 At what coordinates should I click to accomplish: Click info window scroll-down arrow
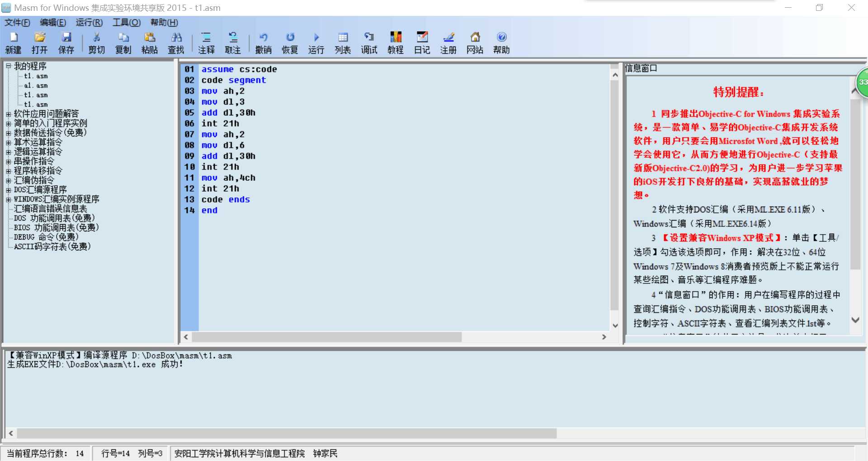(x=855, y=320)
